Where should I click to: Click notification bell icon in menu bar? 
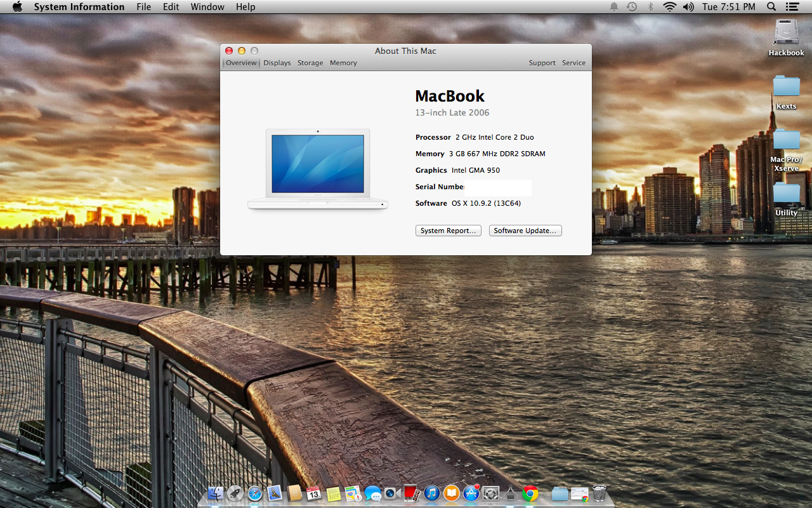(613, 7)
